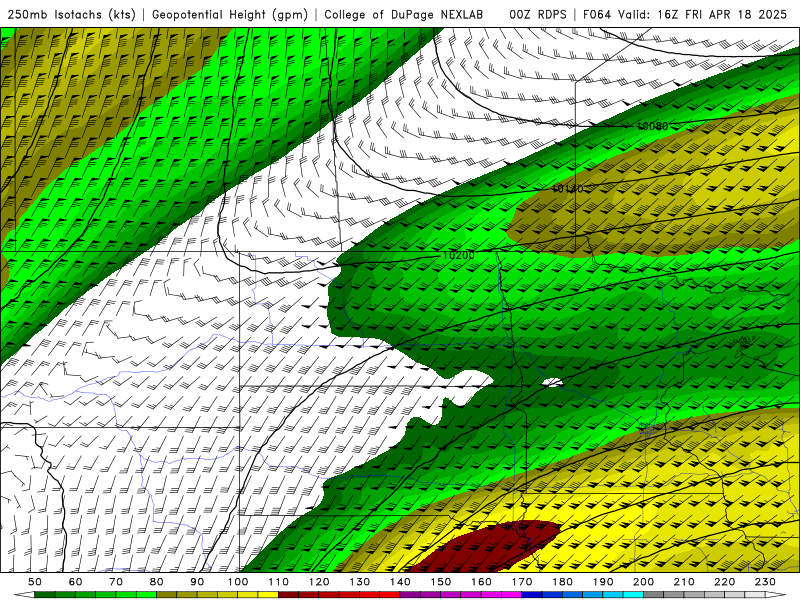Click the '140' label on the color scale

coord(400,582)
